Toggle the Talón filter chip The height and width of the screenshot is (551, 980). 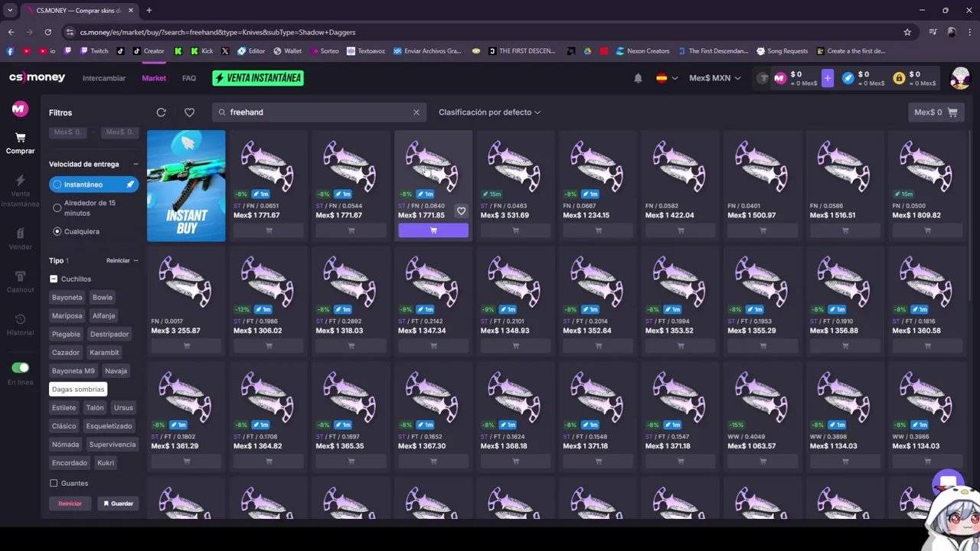pos(95,408)
